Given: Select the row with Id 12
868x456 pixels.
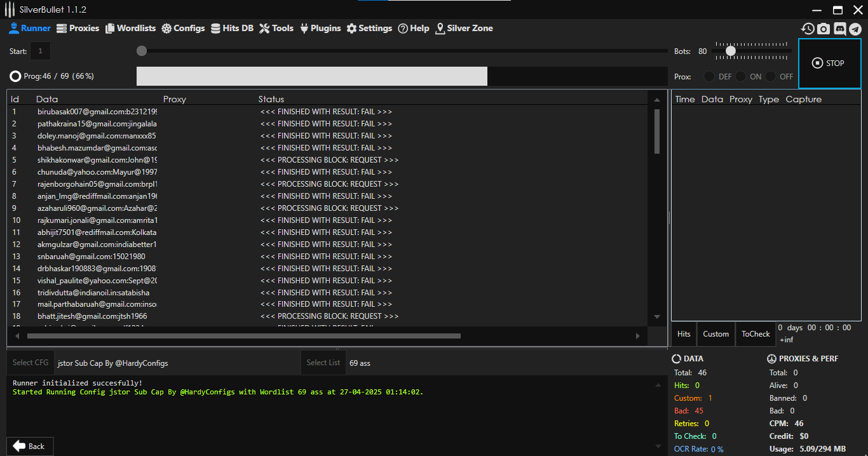Looking at the screenshot, I should tap(329, 245).
